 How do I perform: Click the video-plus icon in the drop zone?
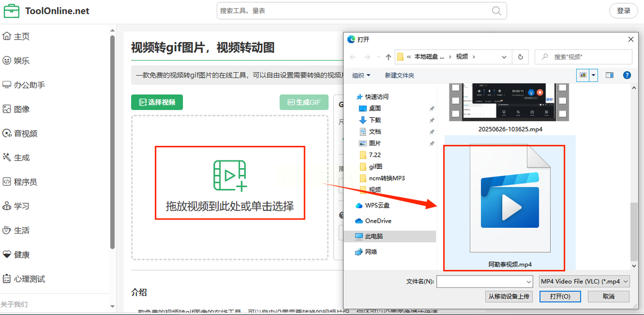[x=230, y=175]
